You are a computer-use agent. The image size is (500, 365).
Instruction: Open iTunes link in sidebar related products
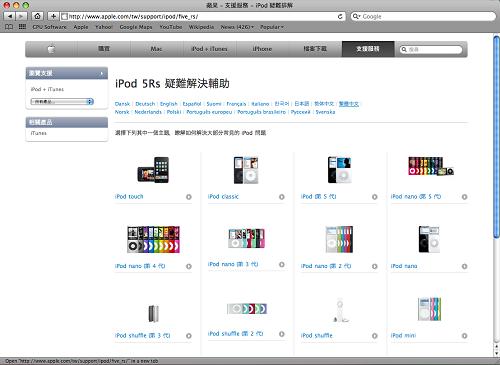(39, 133)
